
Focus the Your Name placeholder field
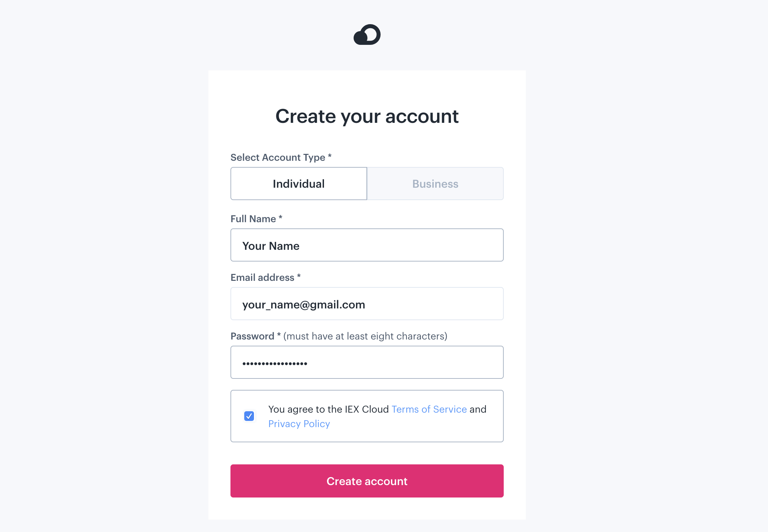tap(366, 245)
